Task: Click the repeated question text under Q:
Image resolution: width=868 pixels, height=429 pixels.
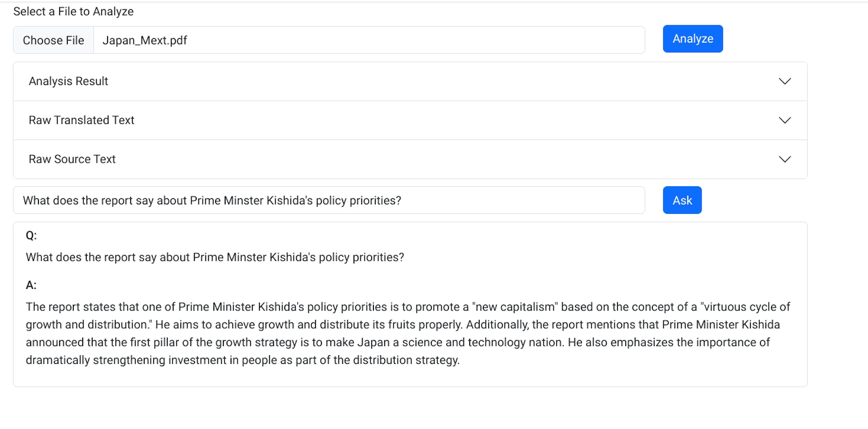Action: 215,257
